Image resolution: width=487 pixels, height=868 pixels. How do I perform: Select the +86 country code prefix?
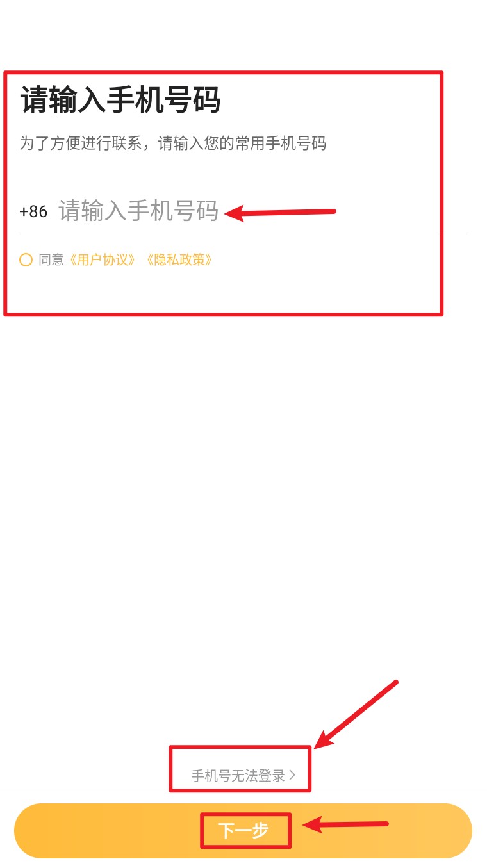coord(33,211)
